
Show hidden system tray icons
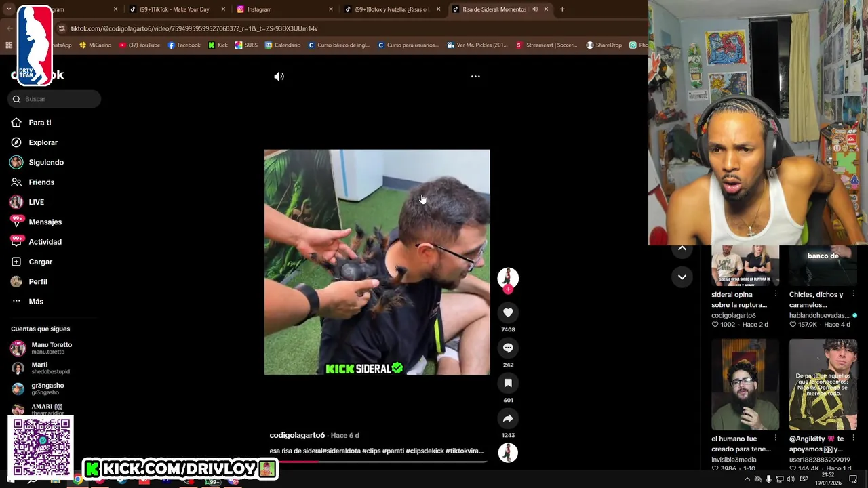point(747,479)
